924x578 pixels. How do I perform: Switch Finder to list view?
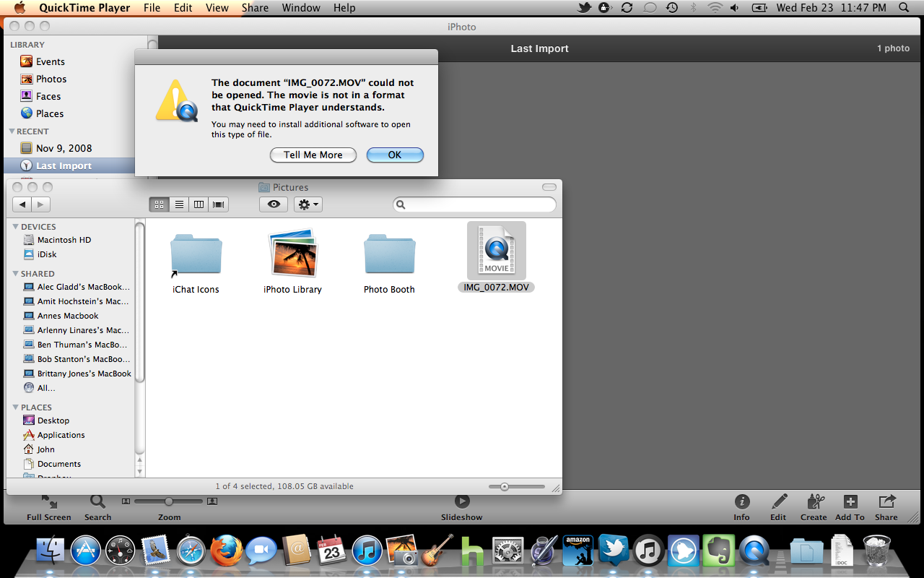[x=179, y=204]
